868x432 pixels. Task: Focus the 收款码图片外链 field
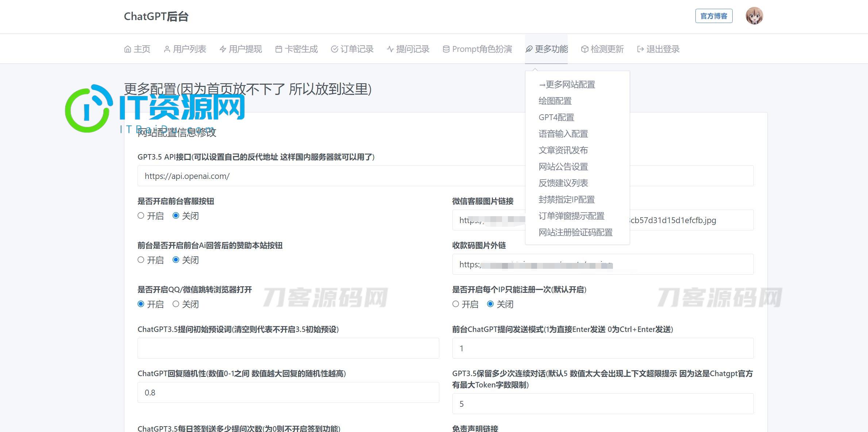pyautogui.click(x=603, y=264)
